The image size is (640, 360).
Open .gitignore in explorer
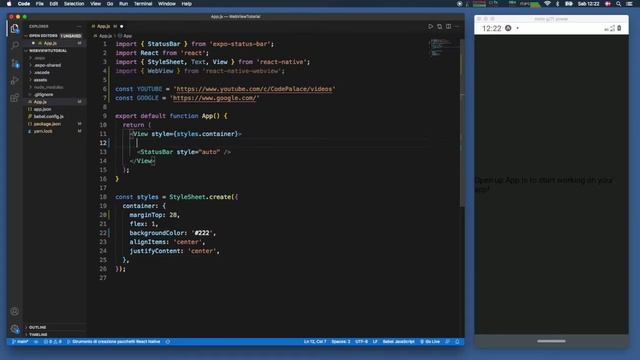(x=44, y=95)
